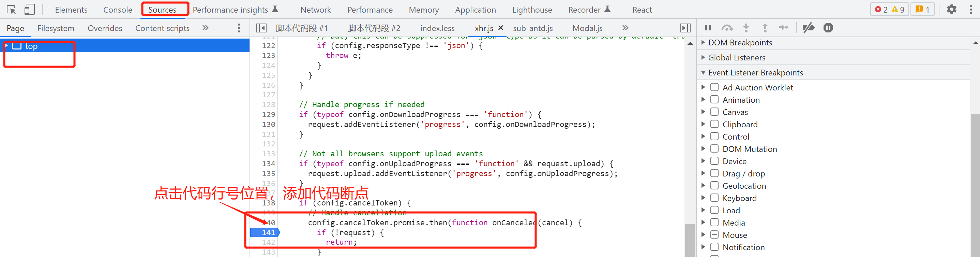
Task: Show more open file tabs chevron
Action: pyautogui.click(x=625, y=28)
